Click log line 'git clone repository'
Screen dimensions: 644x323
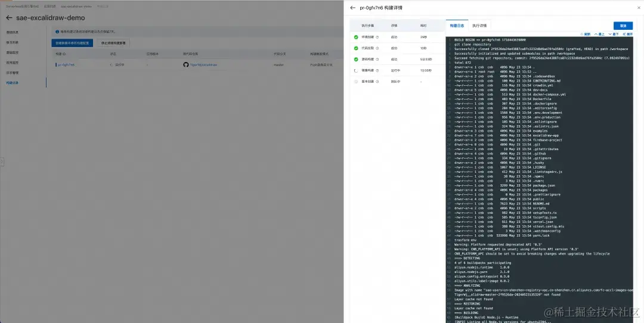coord(472,44)
